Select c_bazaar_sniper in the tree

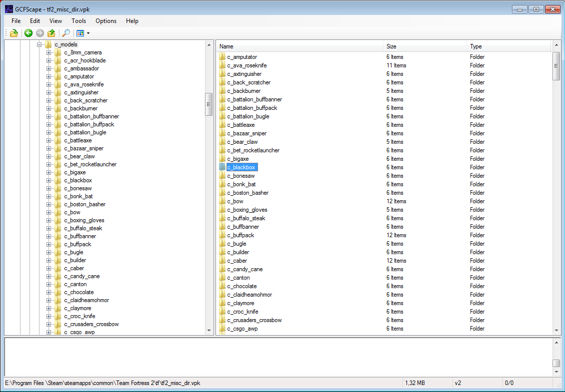[x=84, y=148]
